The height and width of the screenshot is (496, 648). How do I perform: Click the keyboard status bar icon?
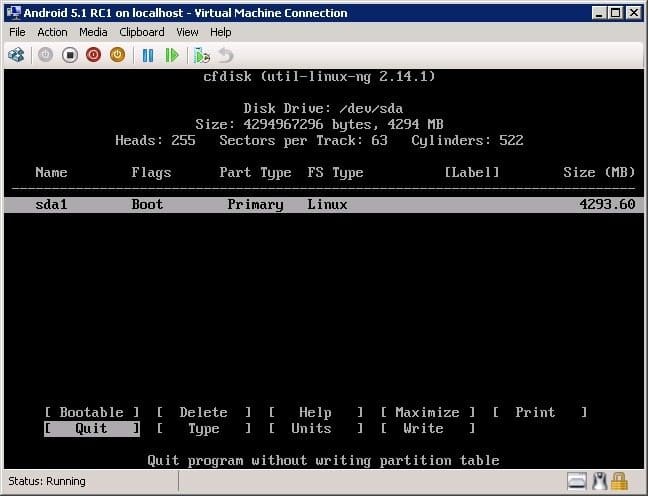577,482
